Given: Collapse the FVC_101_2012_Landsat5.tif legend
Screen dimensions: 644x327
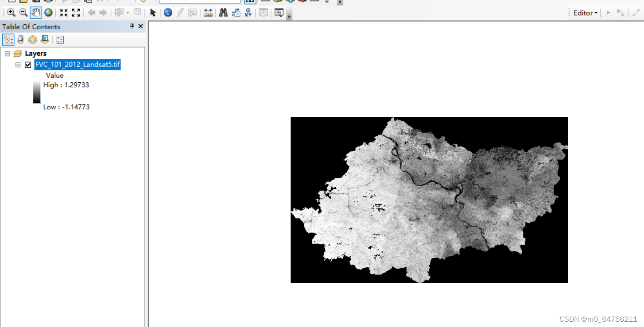Looking at the screenshot, I should pos(18,64).
